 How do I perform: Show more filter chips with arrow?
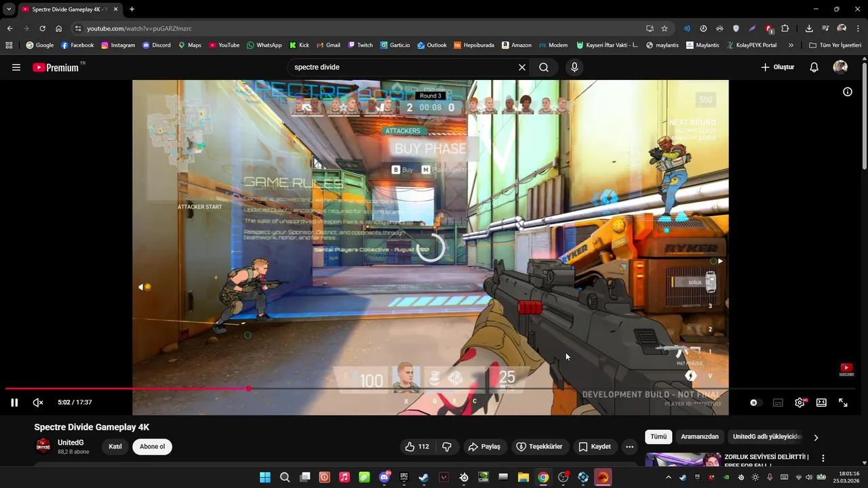click(816, 437)
